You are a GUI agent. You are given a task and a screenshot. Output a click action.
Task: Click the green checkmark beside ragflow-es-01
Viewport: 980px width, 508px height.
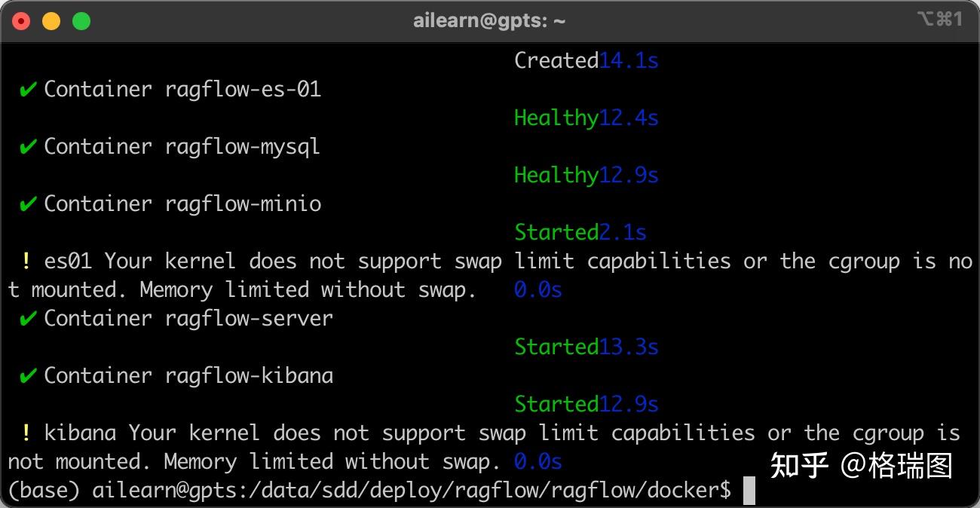(28, 90)
